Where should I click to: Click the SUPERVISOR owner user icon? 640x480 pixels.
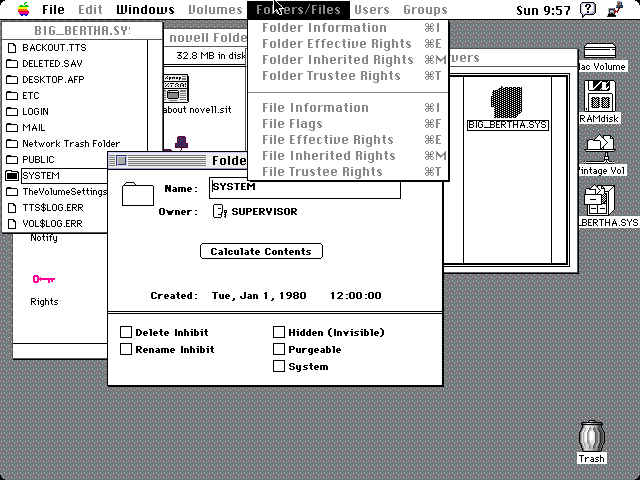[218, 211]
